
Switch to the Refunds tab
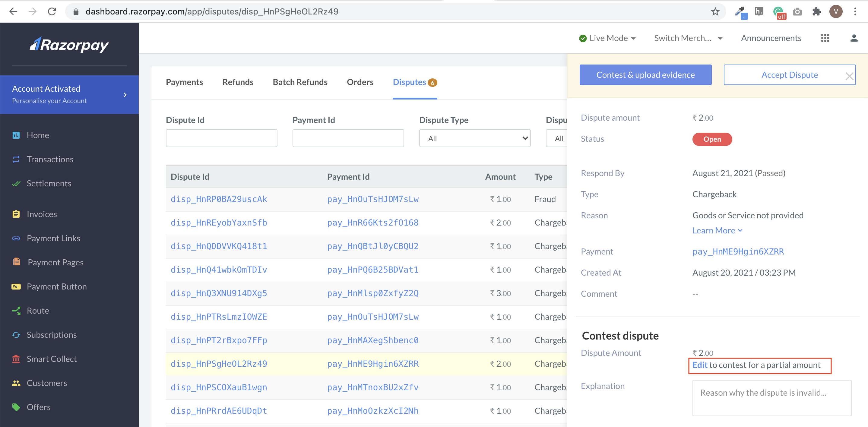click(238, 82)
